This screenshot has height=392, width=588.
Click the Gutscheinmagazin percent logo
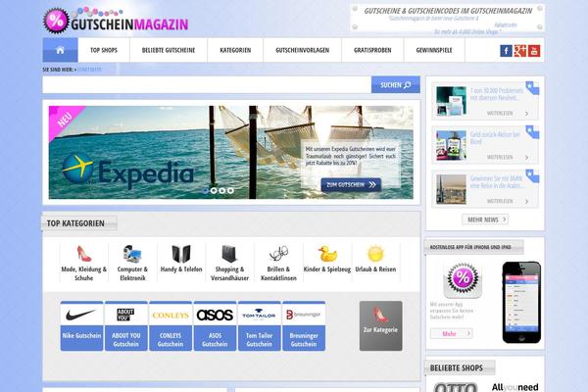click(56, 21)
